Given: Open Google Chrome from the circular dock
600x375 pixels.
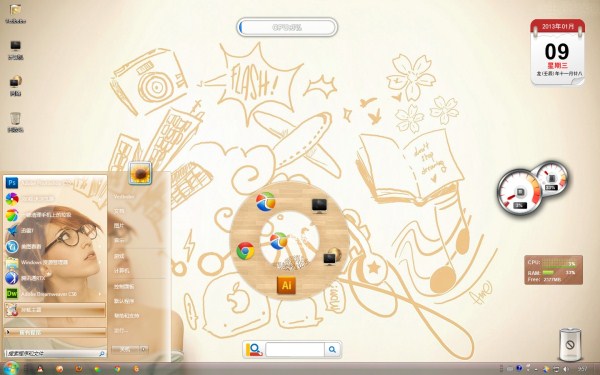Looking at the screenshot, I should tap(245, 251).
